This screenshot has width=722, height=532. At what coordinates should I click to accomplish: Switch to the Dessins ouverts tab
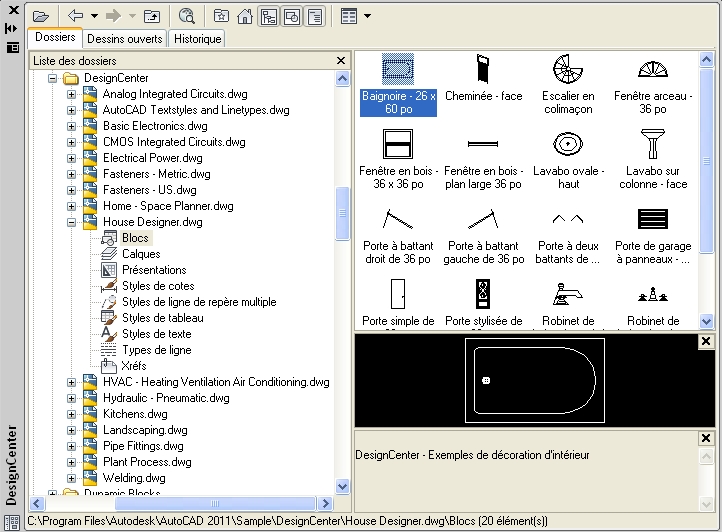[124, 39]
